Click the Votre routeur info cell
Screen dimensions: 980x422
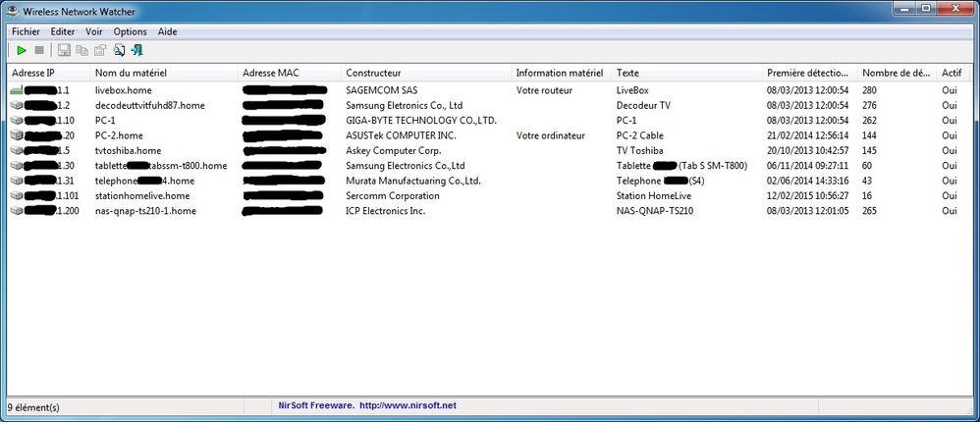click(544, 90)
